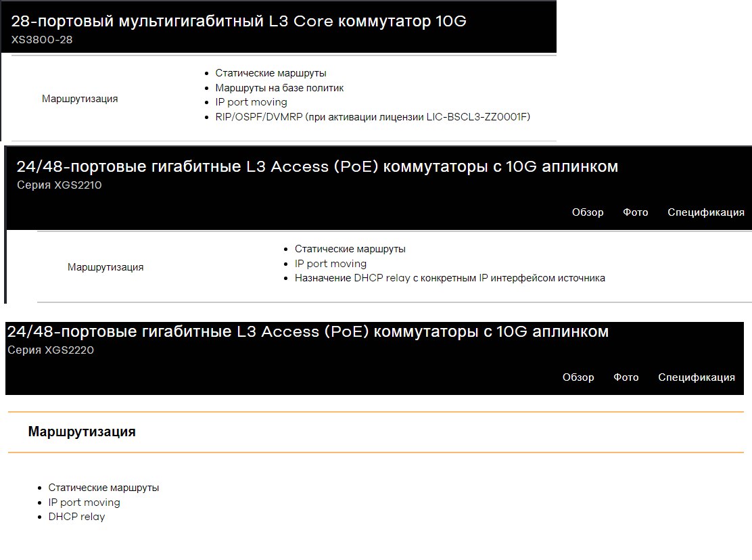Click the Серия XGS2210 subtitle
The width and height of the screenshot is (752, 560).
click(x=59, y=185)
